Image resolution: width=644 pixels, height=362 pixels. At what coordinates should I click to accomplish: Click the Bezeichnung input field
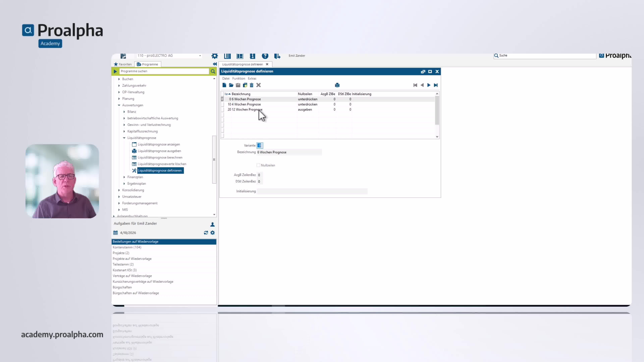pyautogui.click(x=289, y=152)
